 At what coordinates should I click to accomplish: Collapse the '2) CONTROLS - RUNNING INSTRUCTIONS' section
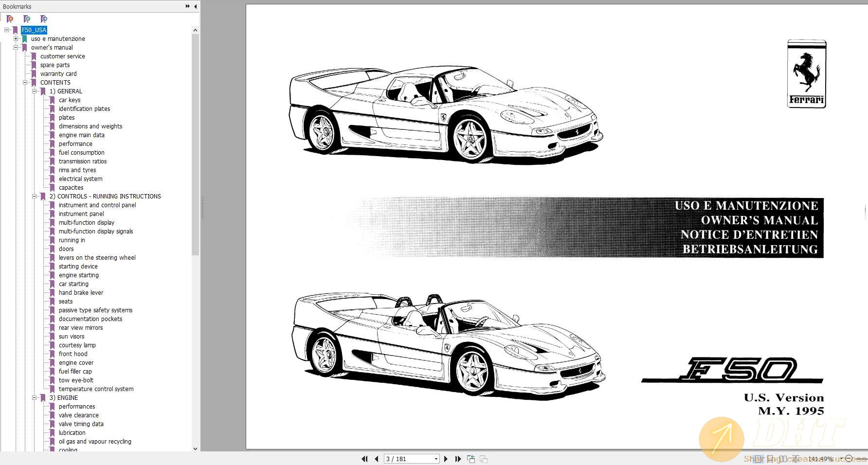tap(35, 197)
